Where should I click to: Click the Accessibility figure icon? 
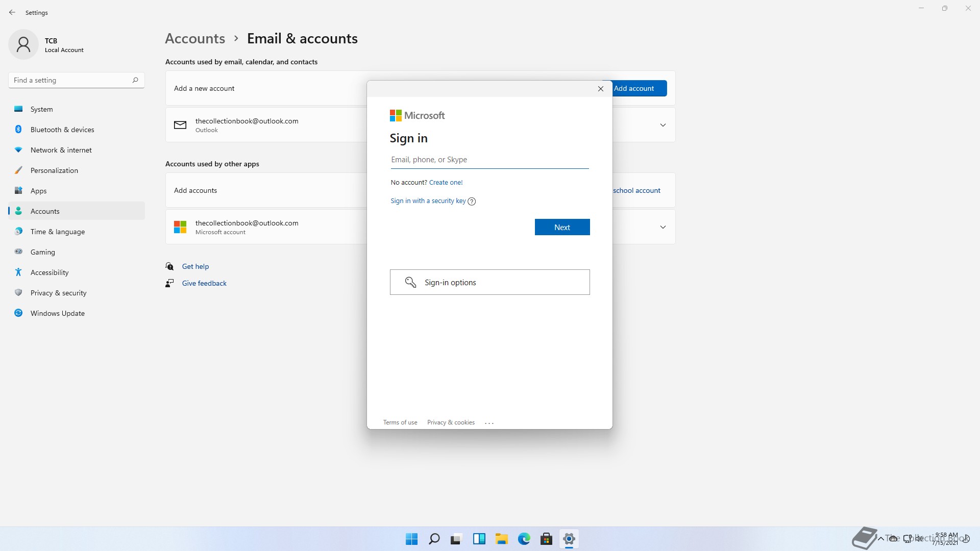coord(18,272)
